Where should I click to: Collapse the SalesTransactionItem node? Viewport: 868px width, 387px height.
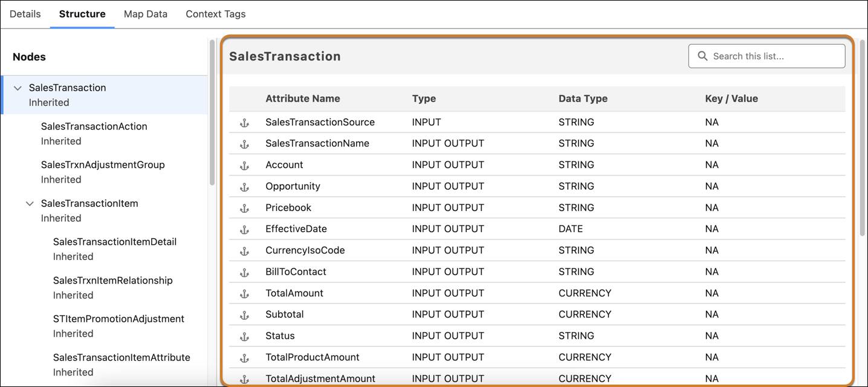(x=30, y=203)
